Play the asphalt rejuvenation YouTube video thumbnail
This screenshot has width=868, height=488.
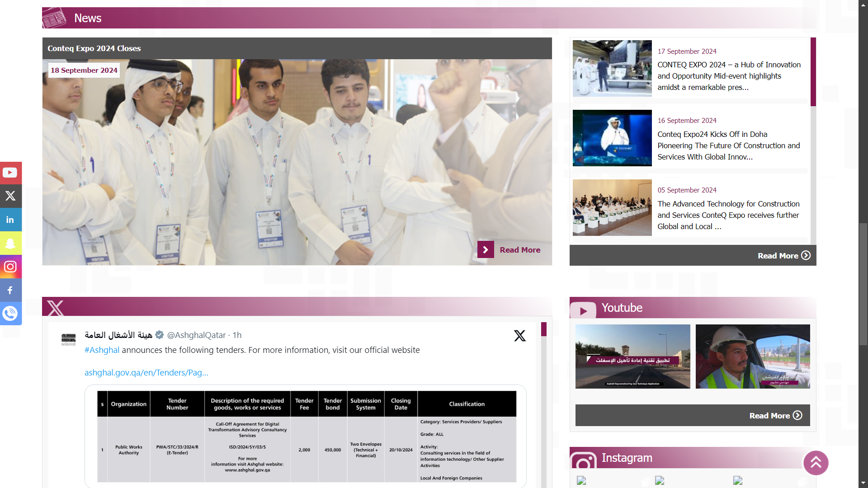tap(632, 356)
